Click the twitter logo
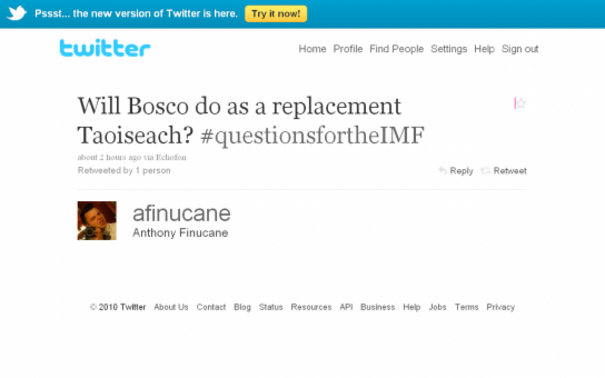 pyautogui.click(x=105, y=48)
